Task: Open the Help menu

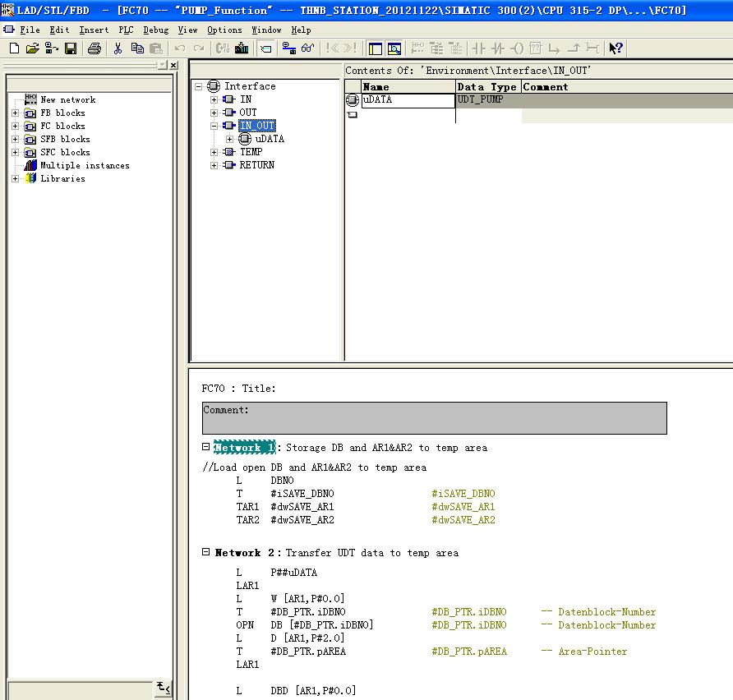Action: [301, 30]
